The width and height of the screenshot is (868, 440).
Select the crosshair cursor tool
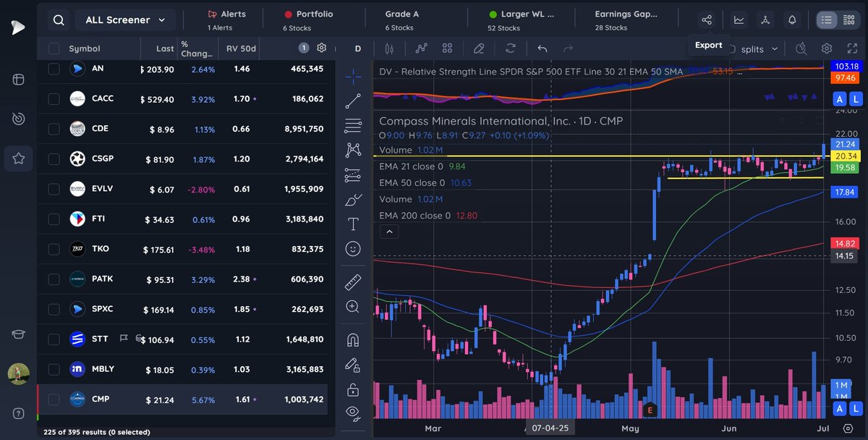(353, 76)
